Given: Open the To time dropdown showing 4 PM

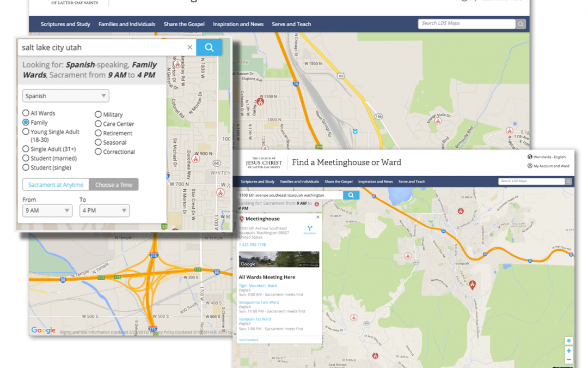Looking at the screenshot, I should pyautogui.click(x=104, y=210).
